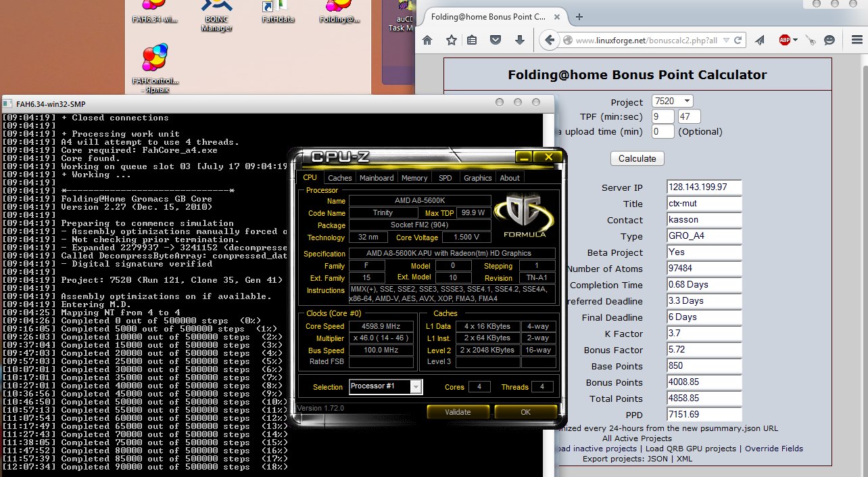The height and width of the screenshot is (477, 868).
Task: Switch to Memory tab in CPU-Z
Action: pyautogui.click(x=414, y=178)
